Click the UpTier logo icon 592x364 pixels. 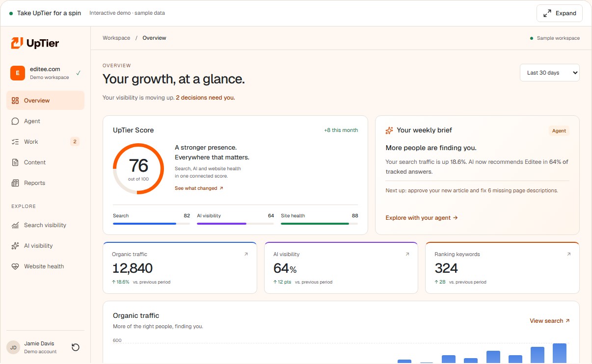(x=17, y=43)
